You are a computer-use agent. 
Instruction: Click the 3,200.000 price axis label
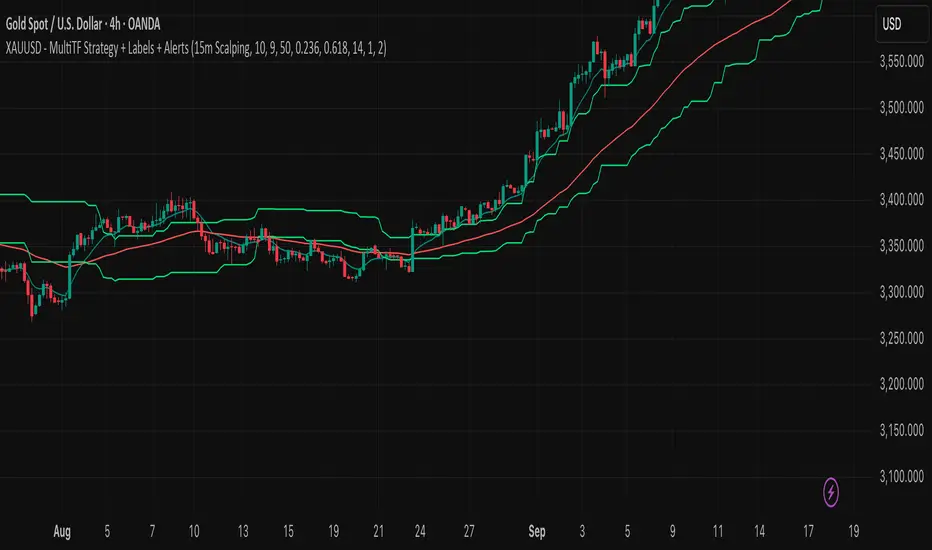coord(902,384)
